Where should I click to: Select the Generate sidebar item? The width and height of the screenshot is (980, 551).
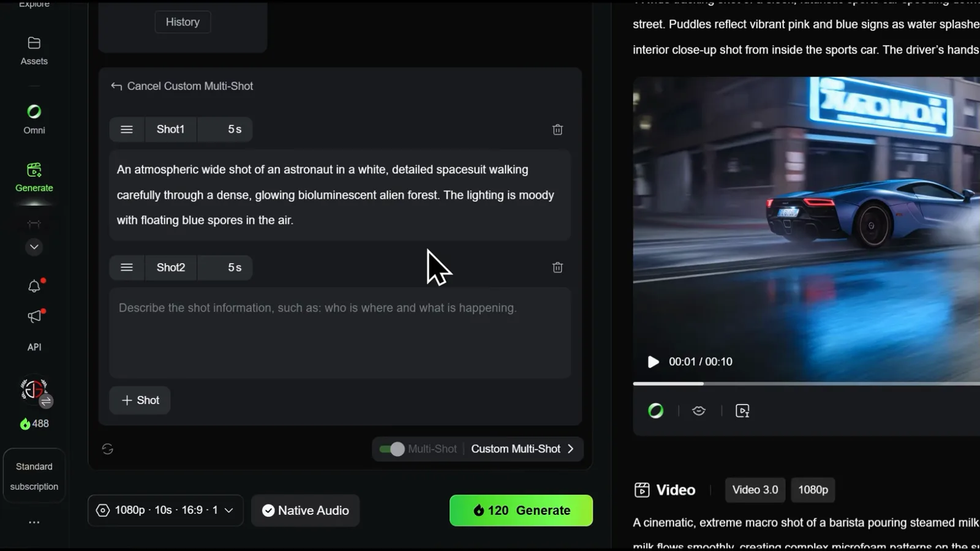[34, 178]
